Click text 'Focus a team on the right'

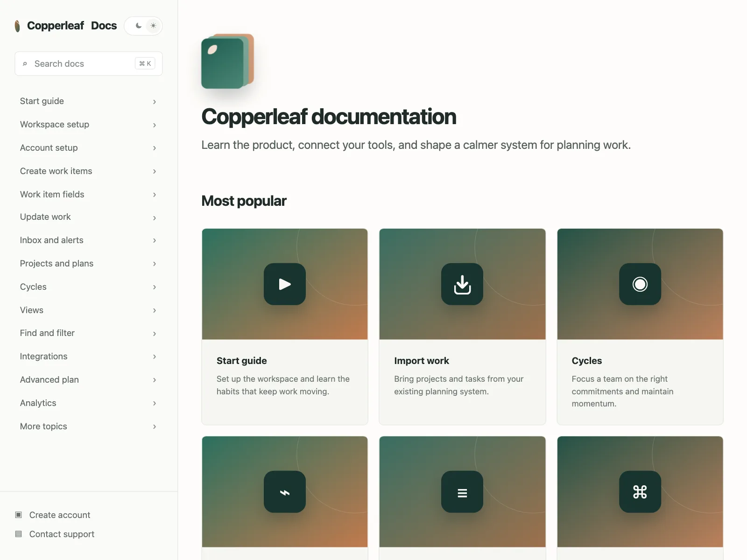coord(620,379)
